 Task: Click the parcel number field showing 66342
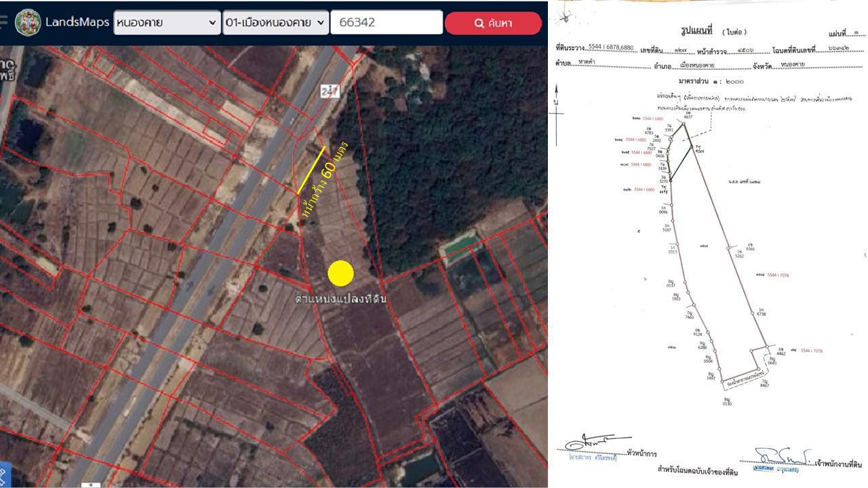pos(386,22)
